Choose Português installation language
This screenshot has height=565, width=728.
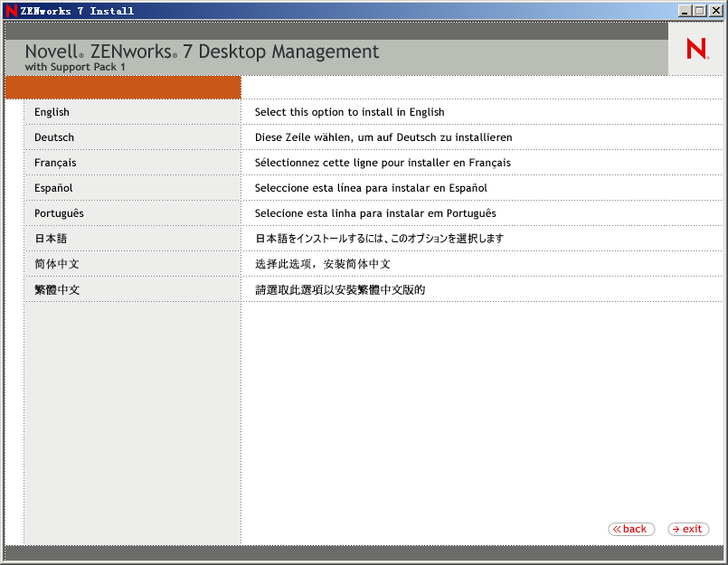tap(59, 213)
